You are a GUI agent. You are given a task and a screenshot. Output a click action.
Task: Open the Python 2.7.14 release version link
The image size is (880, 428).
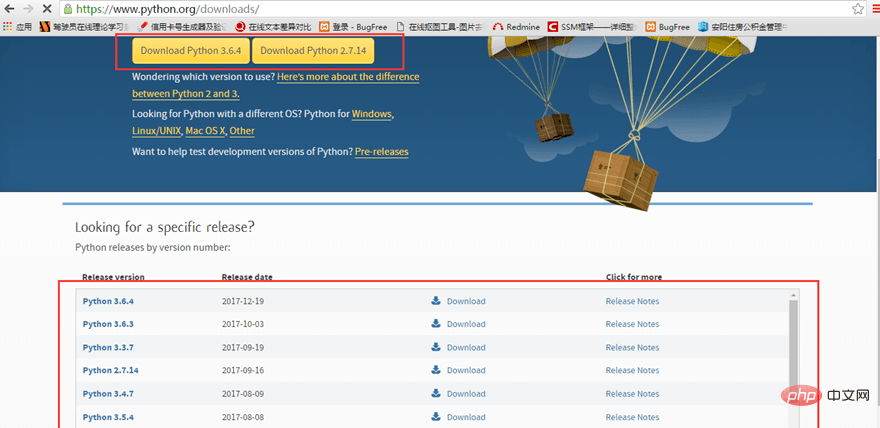tap(111, 371)
